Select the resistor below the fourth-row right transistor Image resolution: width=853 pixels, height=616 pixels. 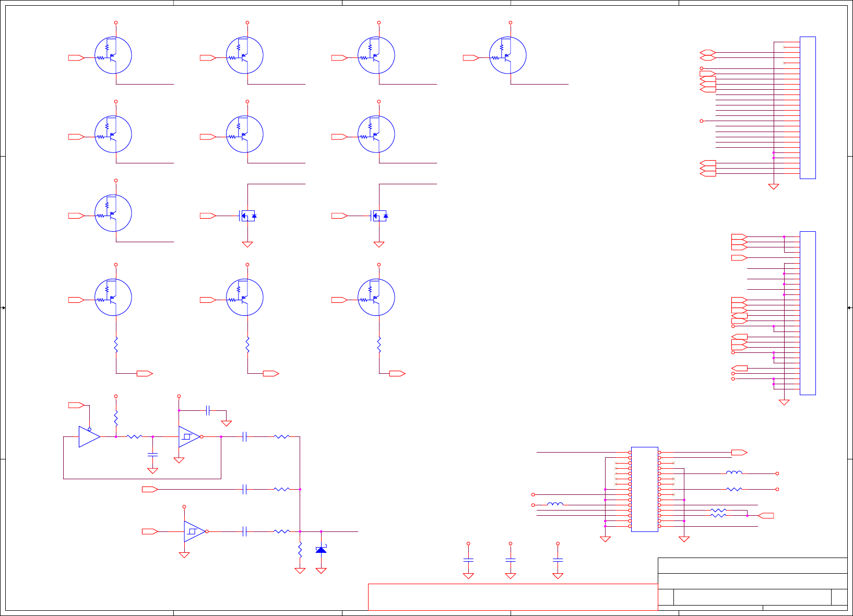[379, 345]
